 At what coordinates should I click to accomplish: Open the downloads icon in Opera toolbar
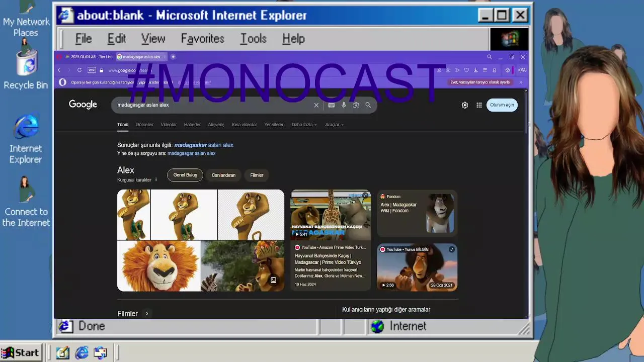point(475,70)
